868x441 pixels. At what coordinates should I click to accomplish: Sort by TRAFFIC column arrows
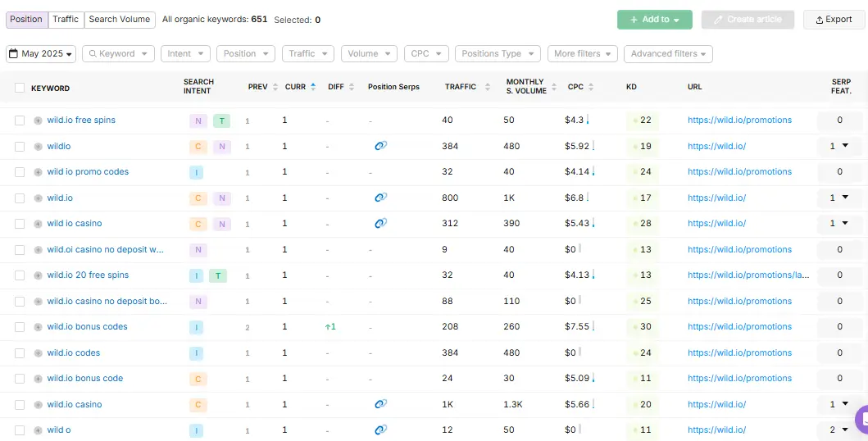[487, 87]
